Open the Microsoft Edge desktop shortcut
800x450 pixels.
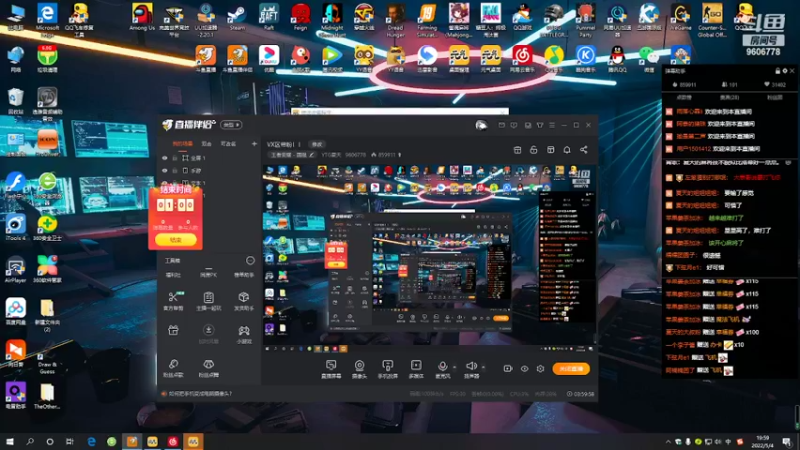point(47,20)
